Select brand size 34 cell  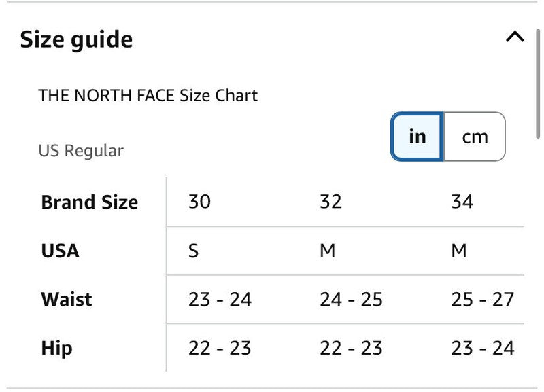click(x=462, y=202)
